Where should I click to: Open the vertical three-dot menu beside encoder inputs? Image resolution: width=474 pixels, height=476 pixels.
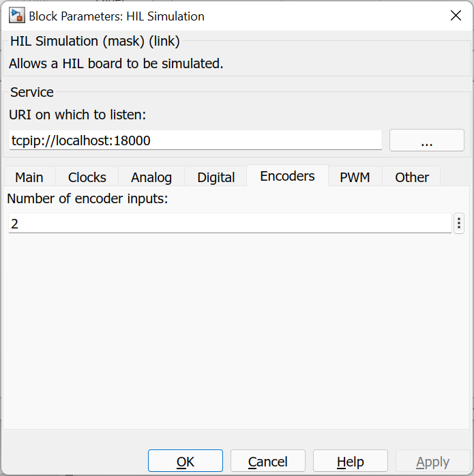coord(459,223)
